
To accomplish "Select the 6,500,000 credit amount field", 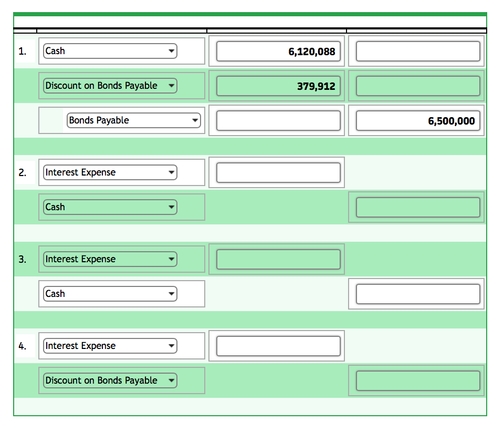I will [417, 120].
